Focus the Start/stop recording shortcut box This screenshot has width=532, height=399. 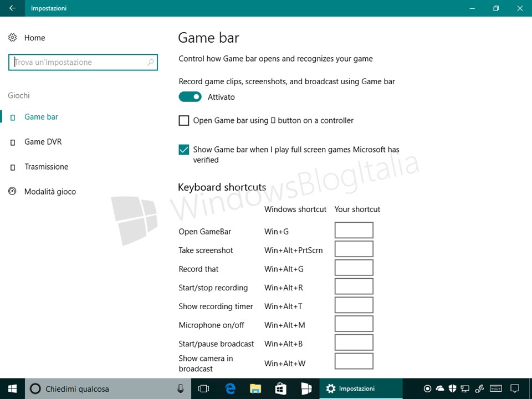tap(354, 287)
